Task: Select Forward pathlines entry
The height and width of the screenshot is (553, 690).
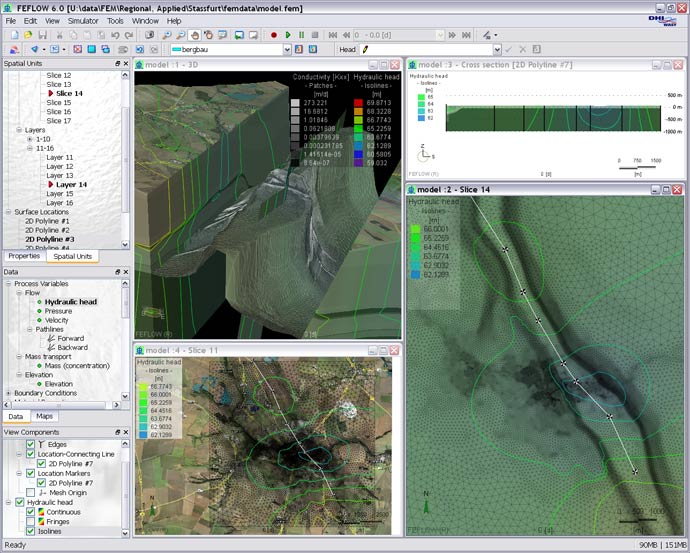Action: point(70,338)
